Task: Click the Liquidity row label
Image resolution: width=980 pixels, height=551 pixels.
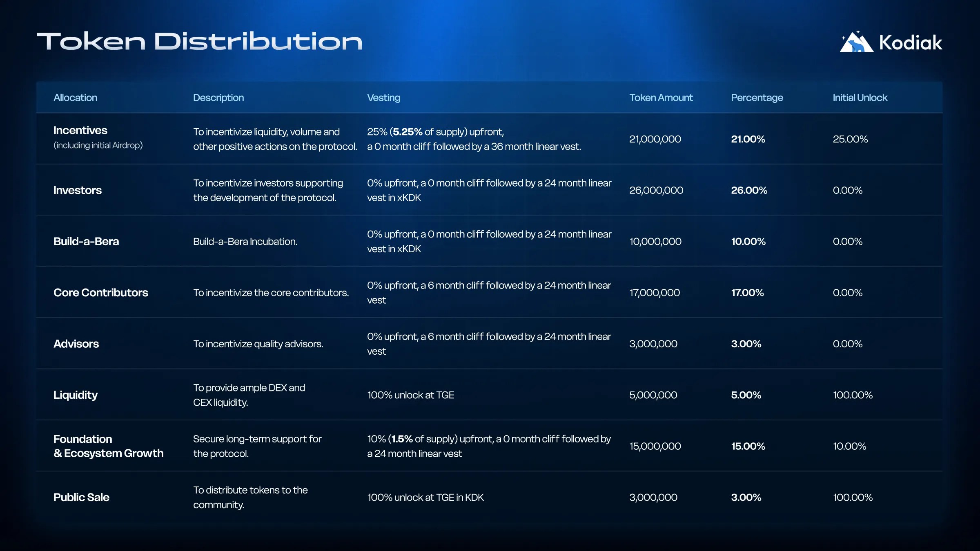Action: pyautogui.click(x=76, y=395)
